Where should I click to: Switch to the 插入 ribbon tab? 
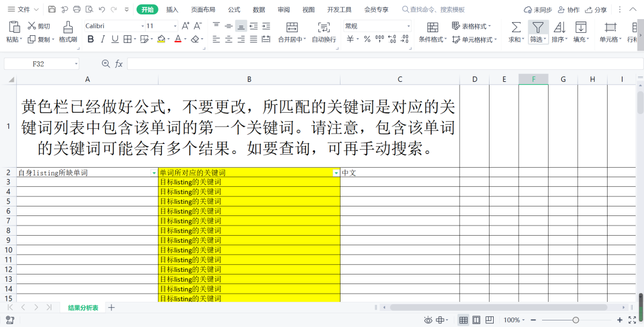click(172, 10)
